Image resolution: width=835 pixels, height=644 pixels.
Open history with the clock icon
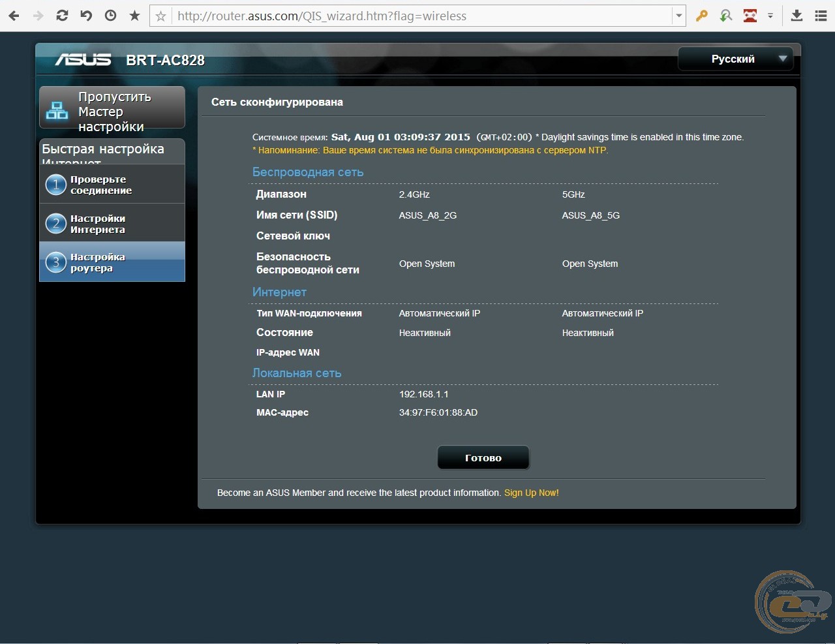[x=110, y=16]
